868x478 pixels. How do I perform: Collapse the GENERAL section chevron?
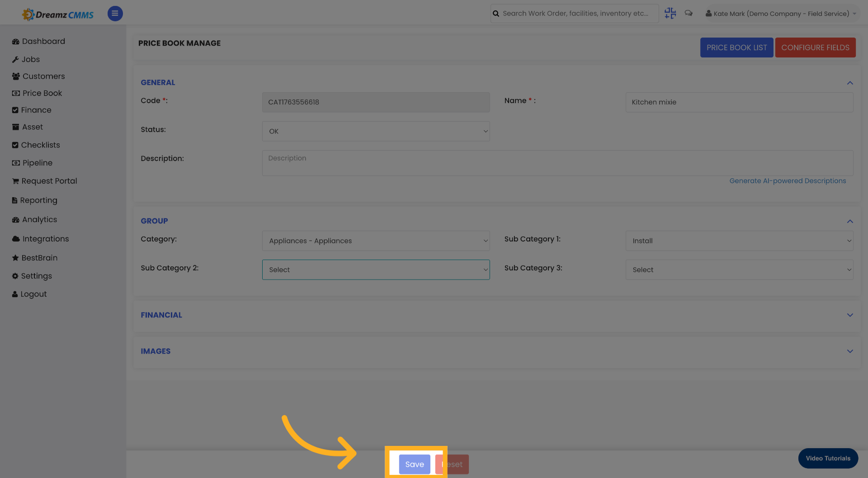pyautogui.click(x=849, y=83)
